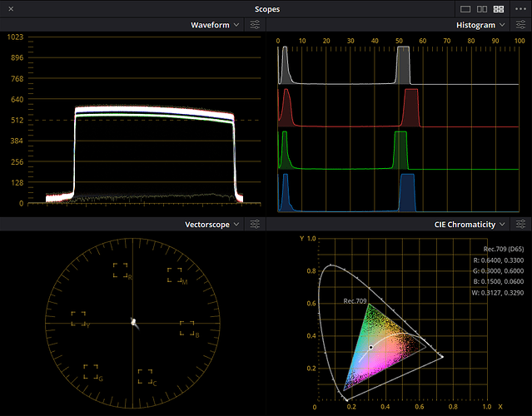Switch to two-up scope layout view

(482, 9)
